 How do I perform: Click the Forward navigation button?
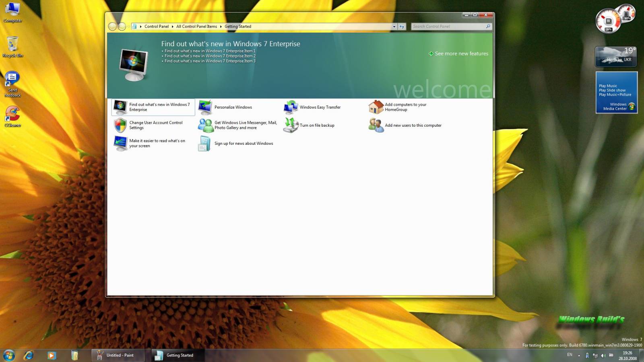click(x=122, y=27)
